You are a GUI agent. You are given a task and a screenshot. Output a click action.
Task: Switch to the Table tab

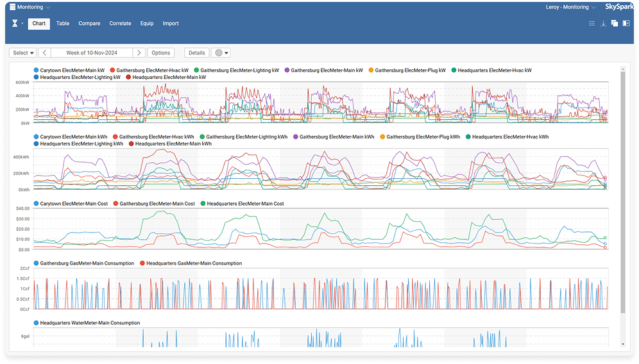63,24
